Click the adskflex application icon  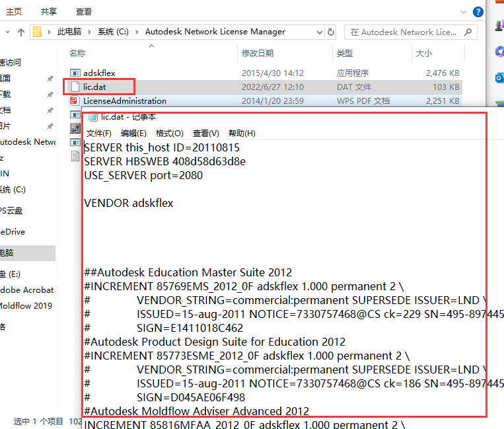pos(75,73)
